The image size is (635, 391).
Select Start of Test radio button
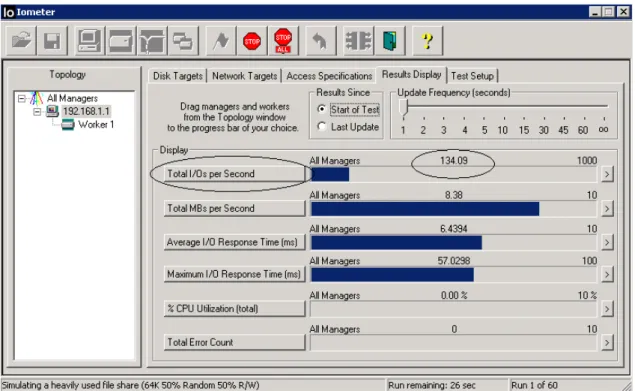(x=322, y=109)
